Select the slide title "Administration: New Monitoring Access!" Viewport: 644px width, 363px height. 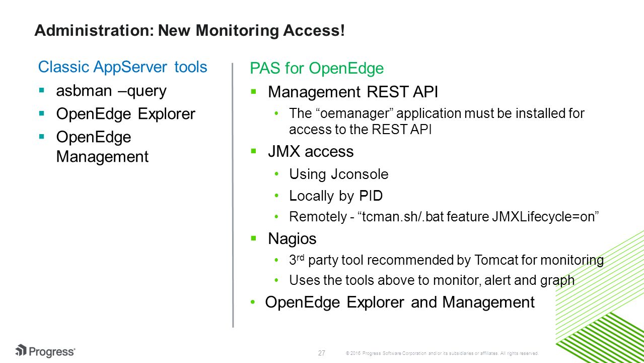[x=190, y=31]
